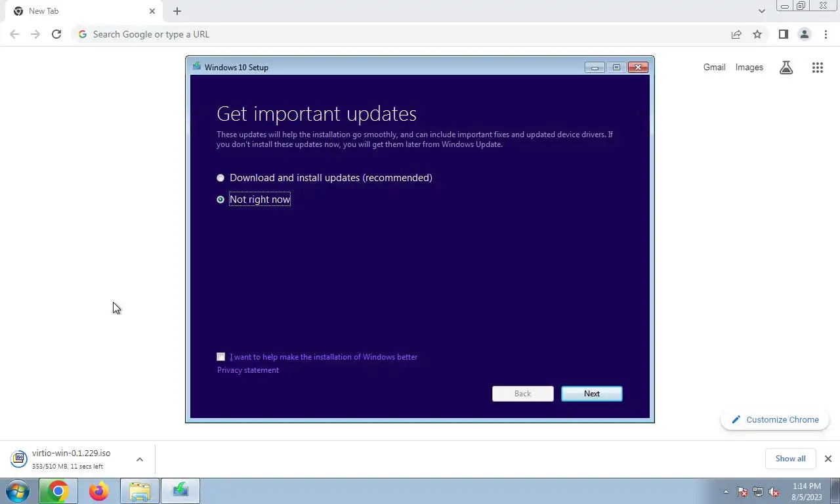Show hidden tray icons arrow
The width and height of the screenshot is (840, 504).
726,492
